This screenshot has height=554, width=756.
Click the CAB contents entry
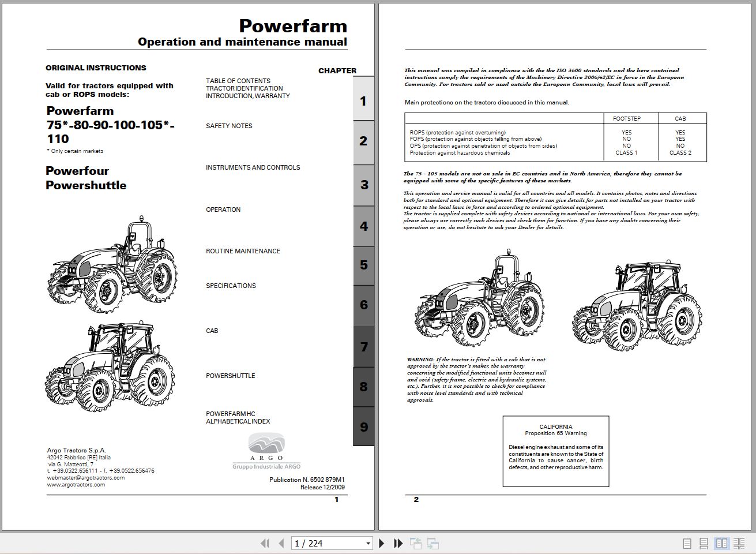[212, 331]
